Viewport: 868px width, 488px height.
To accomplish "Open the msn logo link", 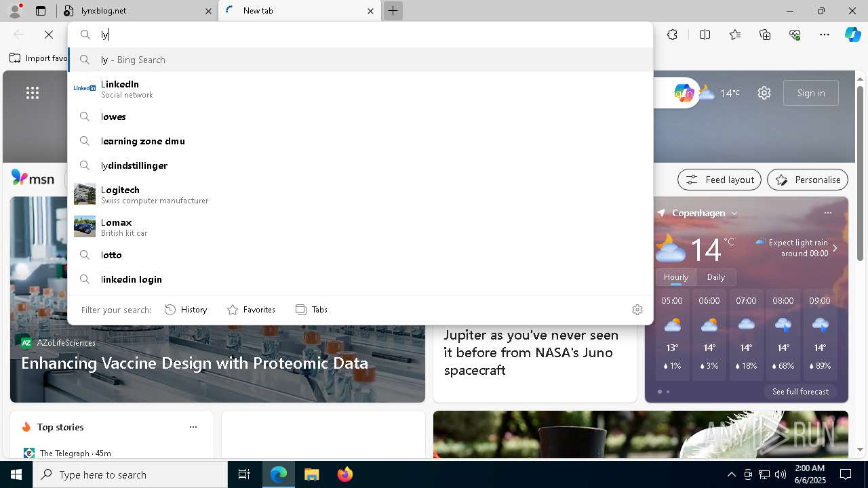I will click(x=33, y=178).
